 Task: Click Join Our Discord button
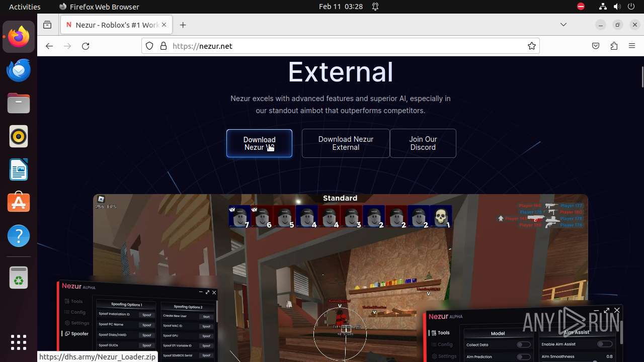423,143
